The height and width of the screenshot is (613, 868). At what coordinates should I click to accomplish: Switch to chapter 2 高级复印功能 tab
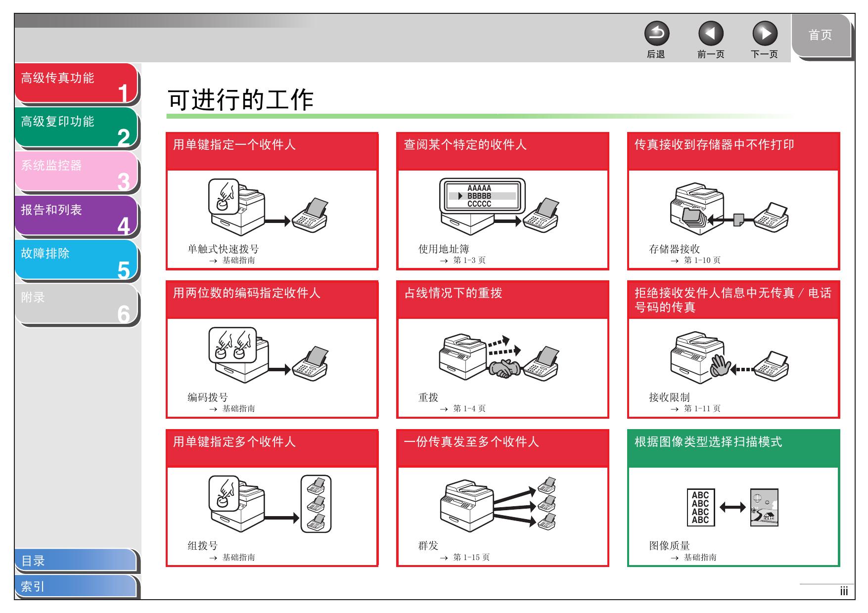coord(76,127)
